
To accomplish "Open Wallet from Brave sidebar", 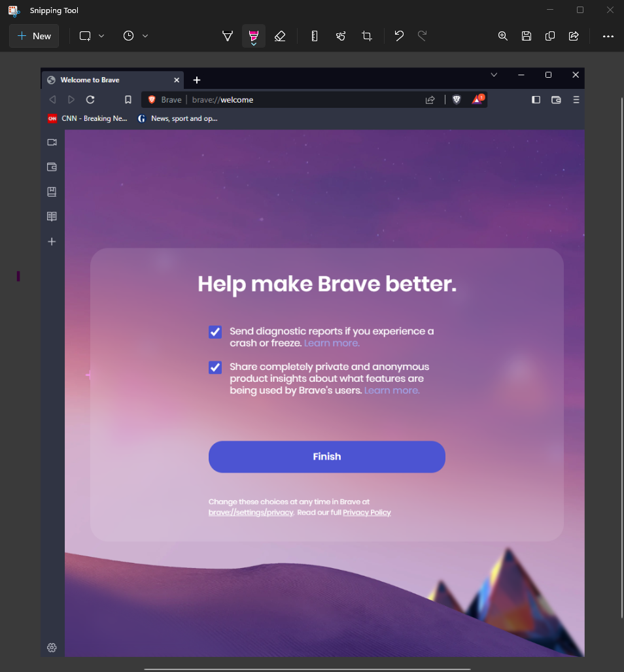I will tap(52, 167).
